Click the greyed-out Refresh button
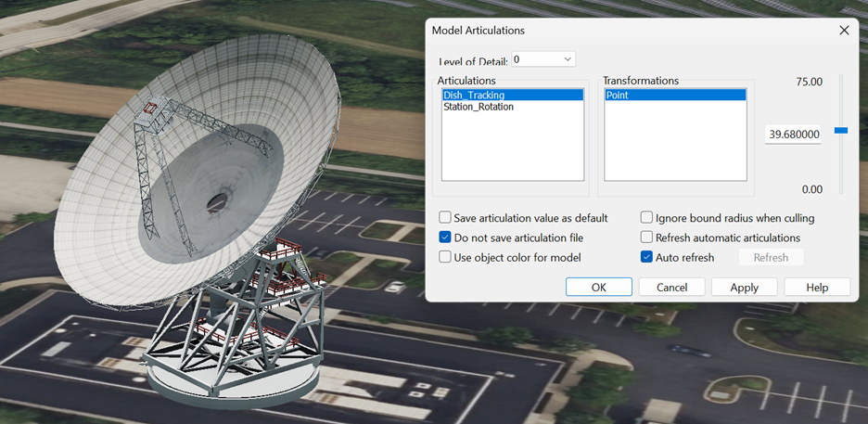Image resolution: width=868 pixels, height=424 pixels. (772, 257)
